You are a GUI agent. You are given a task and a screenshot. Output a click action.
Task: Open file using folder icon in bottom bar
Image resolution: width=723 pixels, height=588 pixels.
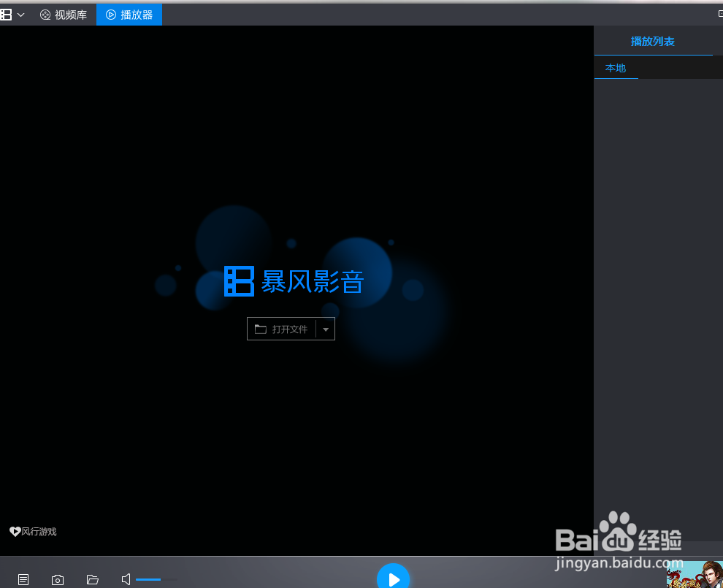[x=93, y=580]
